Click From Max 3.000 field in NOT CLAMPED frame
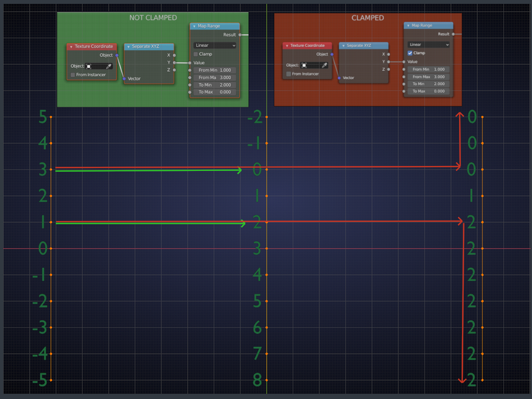Screen dimensions: 532x399 click(215, 78)
